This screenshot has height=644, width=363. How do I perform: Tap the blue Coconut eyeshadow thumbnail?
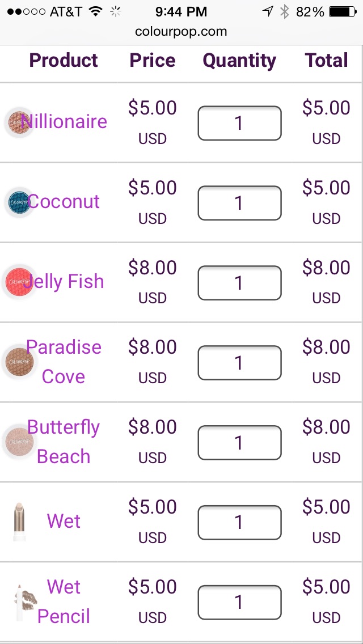tap(19, 202)
